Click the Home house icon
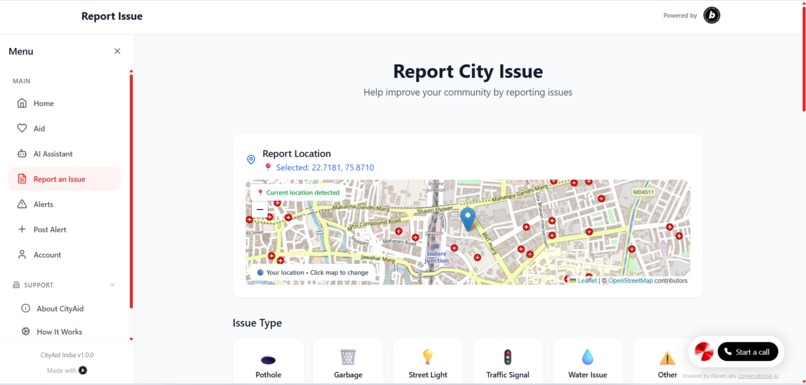Image resolution: width=806 pixels, height=385 pixels. tap(22, 103)
